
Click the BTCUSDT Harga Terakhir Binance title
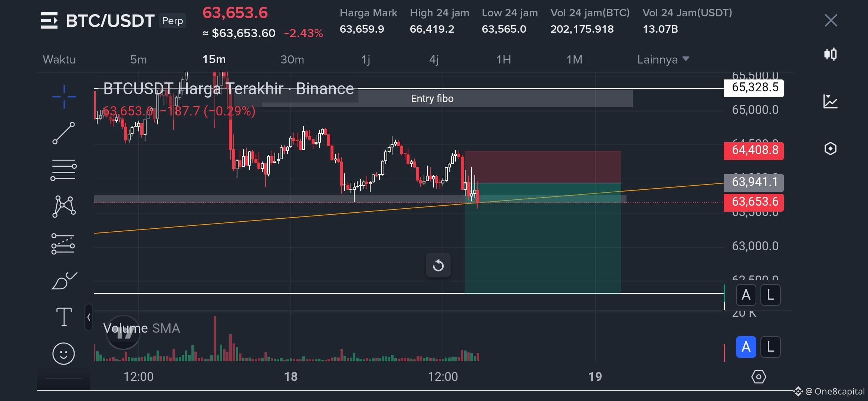coord(228,89)
